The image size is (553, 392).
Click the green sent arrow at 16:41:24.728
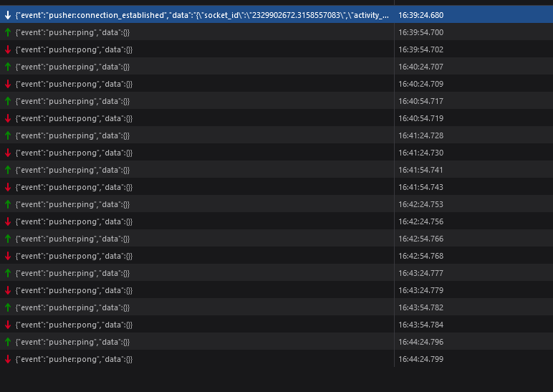(x=8, y=135)
